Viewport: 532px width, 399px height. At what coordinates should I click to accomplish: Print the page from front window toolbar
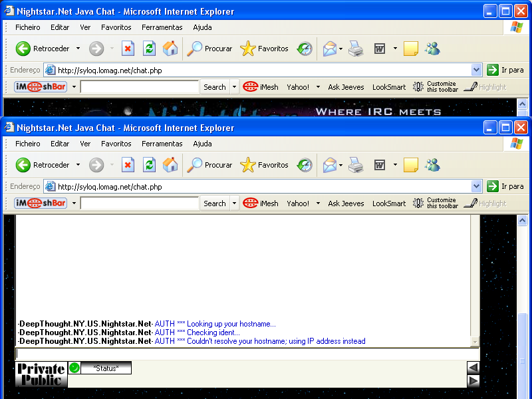click(356, 165)
